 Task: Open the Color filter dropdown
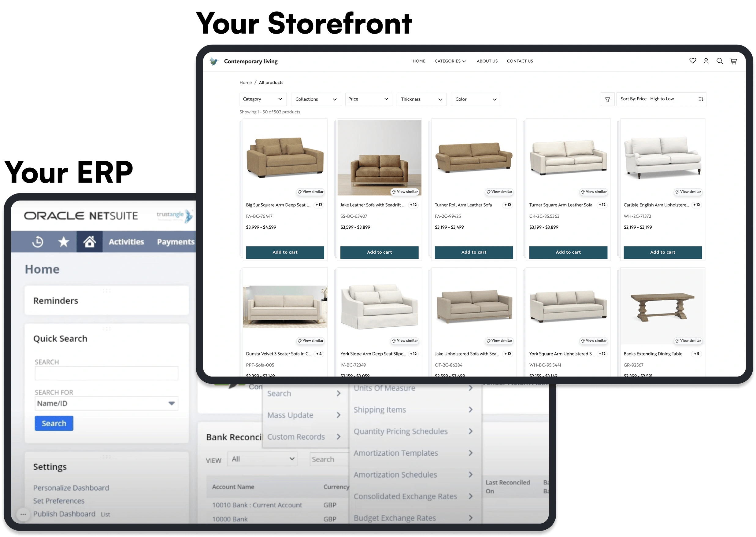(476, 99)
